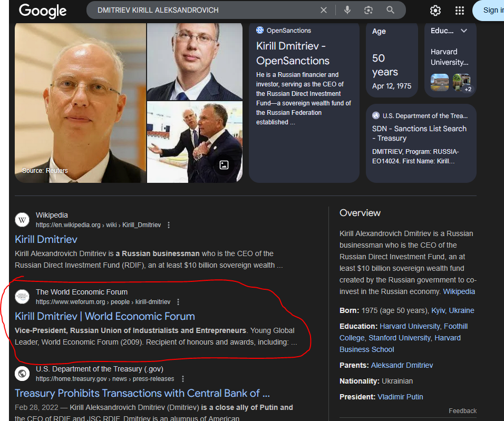Screen dimensions: 504x421
Task: Open Kirill Dmitriev | World Economic Forum link
Action: click(x=105, y=316)
